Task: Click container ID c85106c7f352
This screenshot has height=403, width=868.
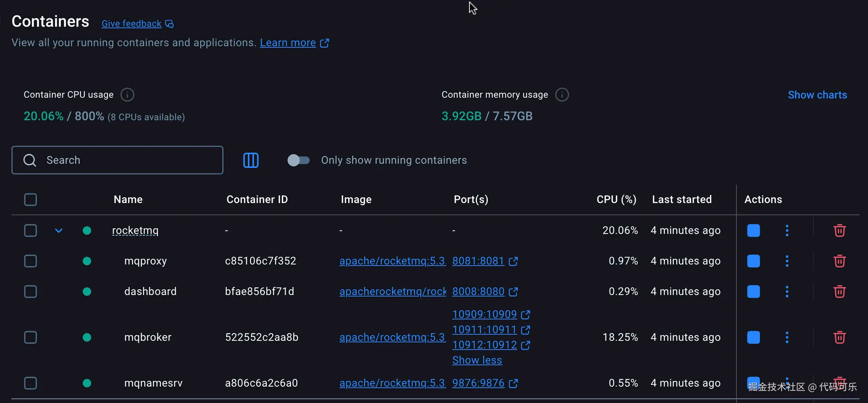Action: pyautogui.click(x=260, y=261)
